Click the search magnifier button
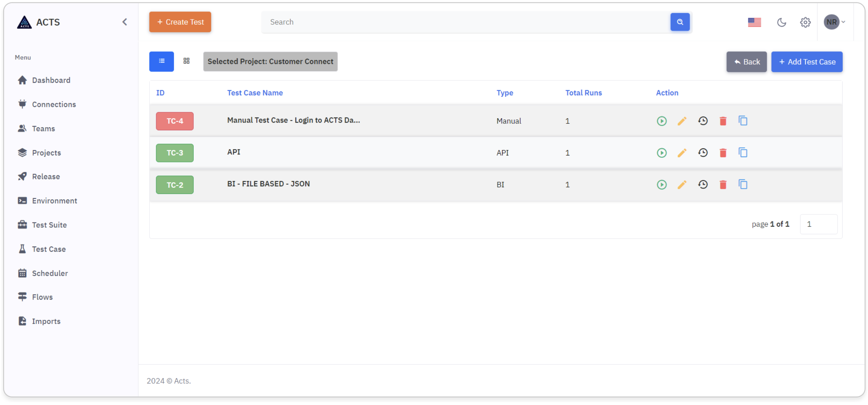Image resolution: width=868 pixels, height=405 pixels. [680, 22]
